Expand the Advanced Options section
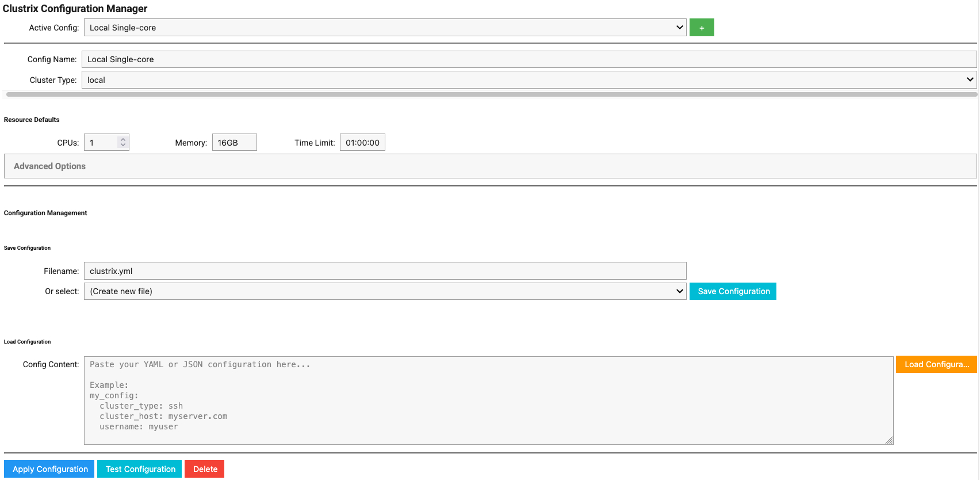This screenshot has width=980, height=480. click(49, 166)
